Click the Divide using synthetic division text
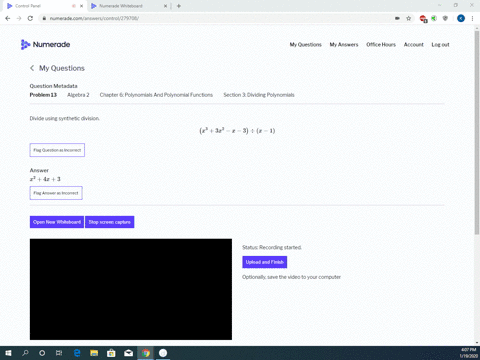Image resolution: width=480 pixels, height=360 pixels. (65, 118)
